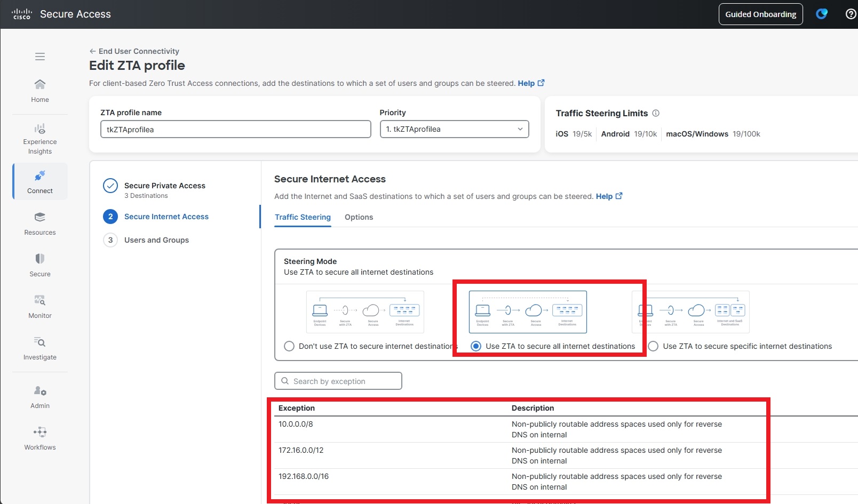
Task: Click the Resources sidebar icon
Action: pos(40,223)
